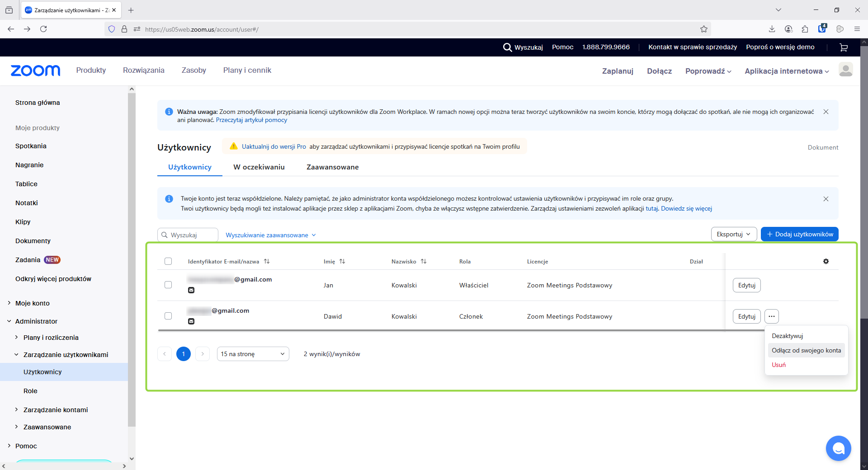Open Aplikacja internetowa dropdown
This screenshot has width=868, height=470.
tap(787, 71)
